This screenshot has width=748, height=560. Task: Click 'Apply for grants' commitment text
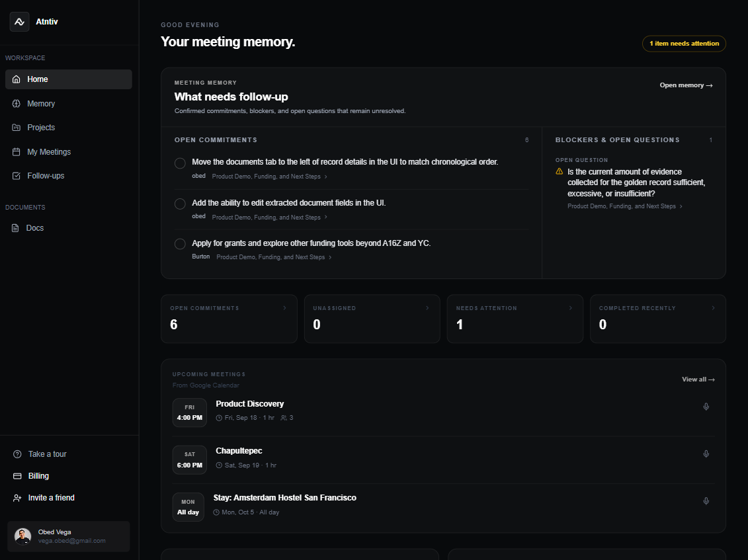click(311, 243)
